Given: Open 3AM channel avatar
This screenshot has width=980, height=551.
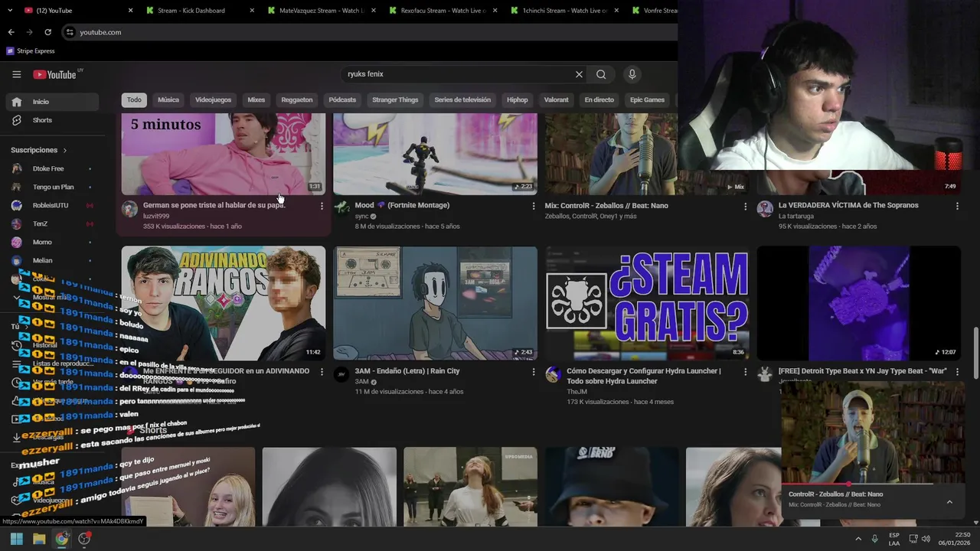Looking at the screenshot, I should point(341,374).
